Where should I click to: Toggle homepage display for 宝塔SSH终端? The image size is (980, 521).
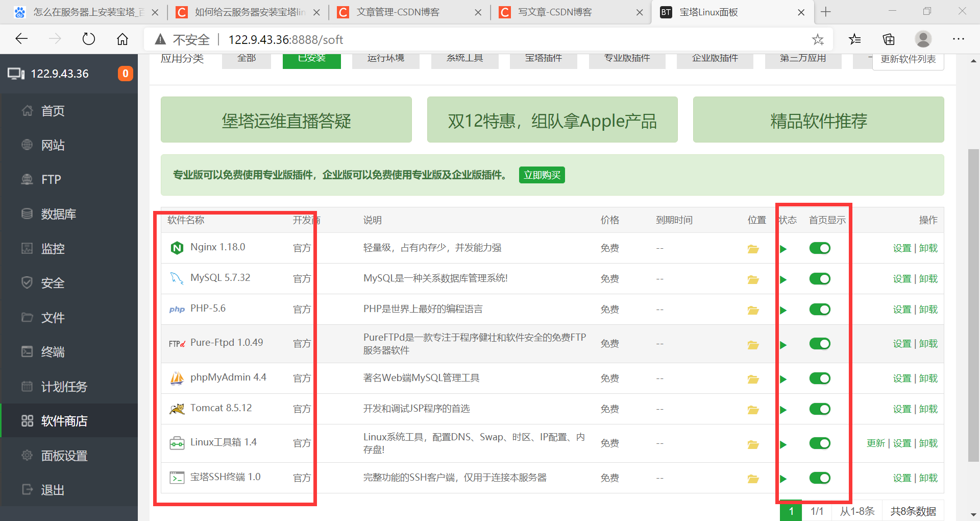(820, 478)
